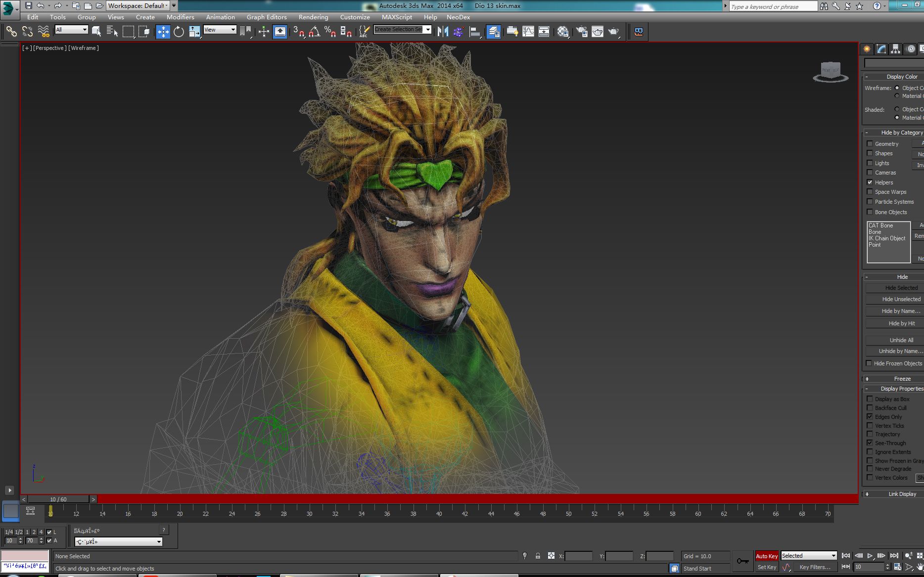Open the reference coordinate system View dropdown
This screenshot has width=924, height=577.
tap(220, 30)
